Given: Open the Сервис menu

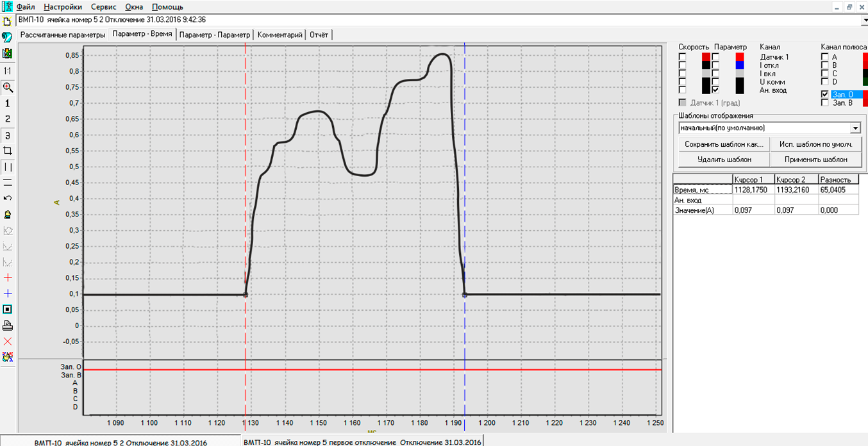Looking at the screenshot, I should click(x=104, y=7).
